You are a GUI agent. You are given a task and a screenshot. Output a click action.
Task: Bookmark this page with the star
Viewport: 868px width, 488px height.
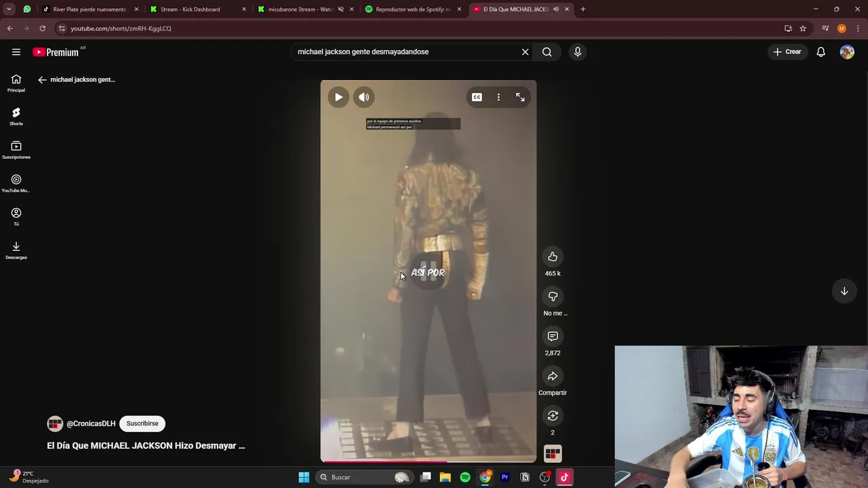pyautogui.click(x=803, y=28)
